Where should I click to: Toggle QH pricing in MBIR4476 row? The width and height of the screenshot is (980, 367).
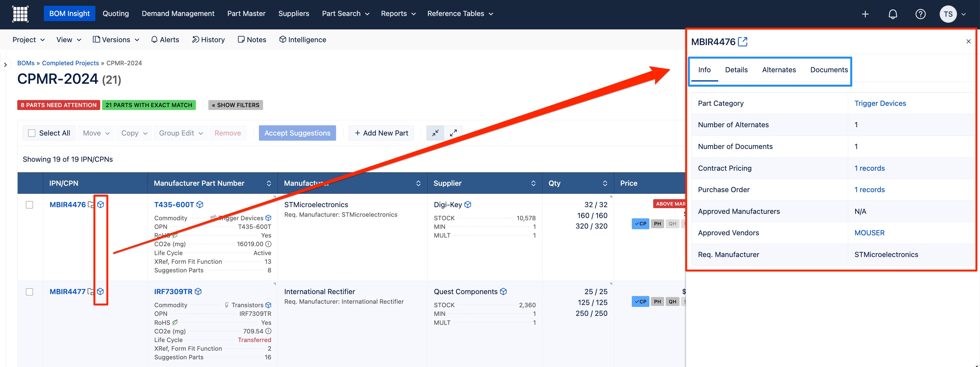(x=672, y=224)
